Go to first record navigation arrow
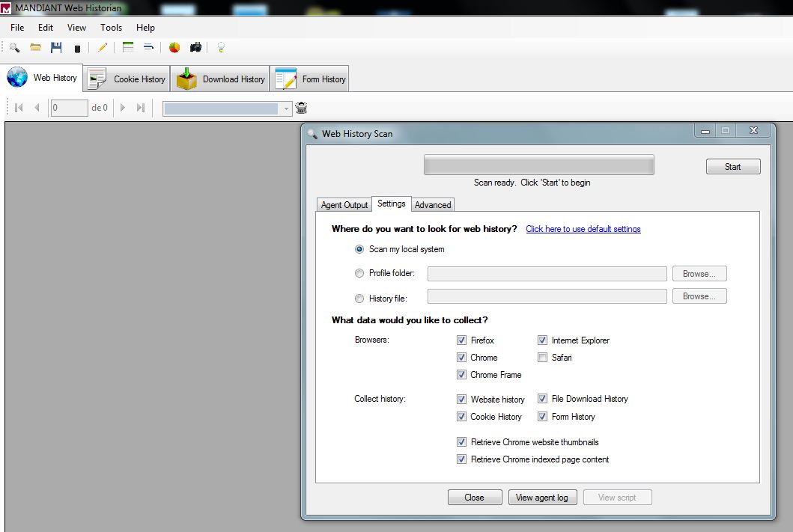 click(19, 108)
